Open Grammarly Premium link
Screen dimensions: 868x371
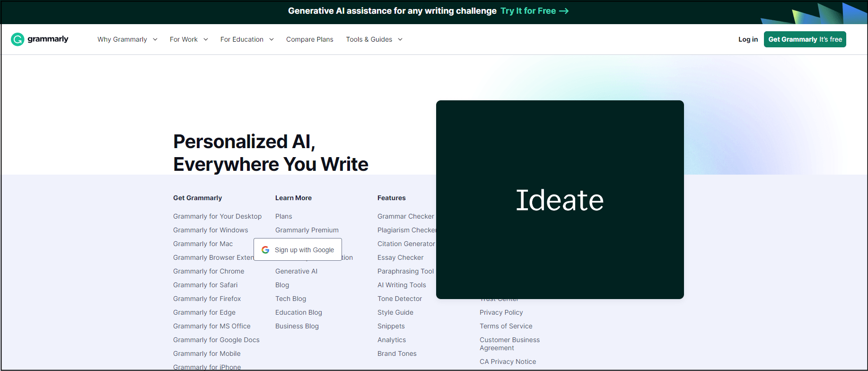pos(307,230)
